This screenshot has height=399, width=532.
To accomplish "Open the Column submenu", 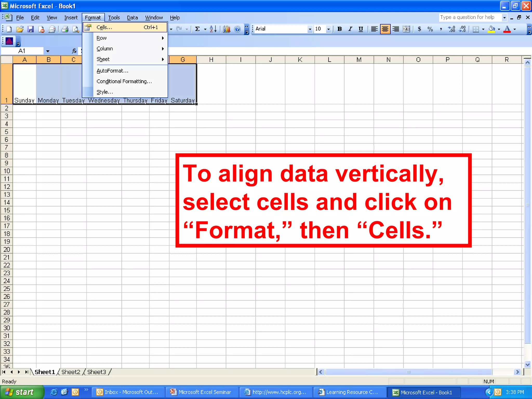I will (x=125, y=49).
